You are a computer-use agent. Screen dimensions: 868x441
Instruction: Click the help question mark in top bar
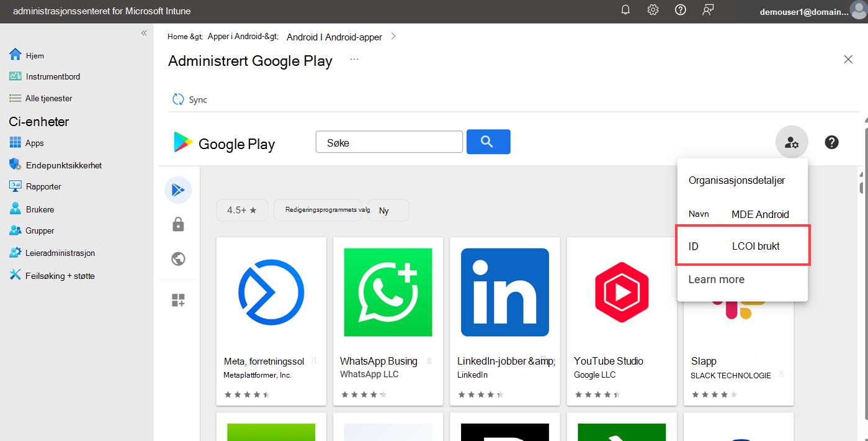[680, 10]
